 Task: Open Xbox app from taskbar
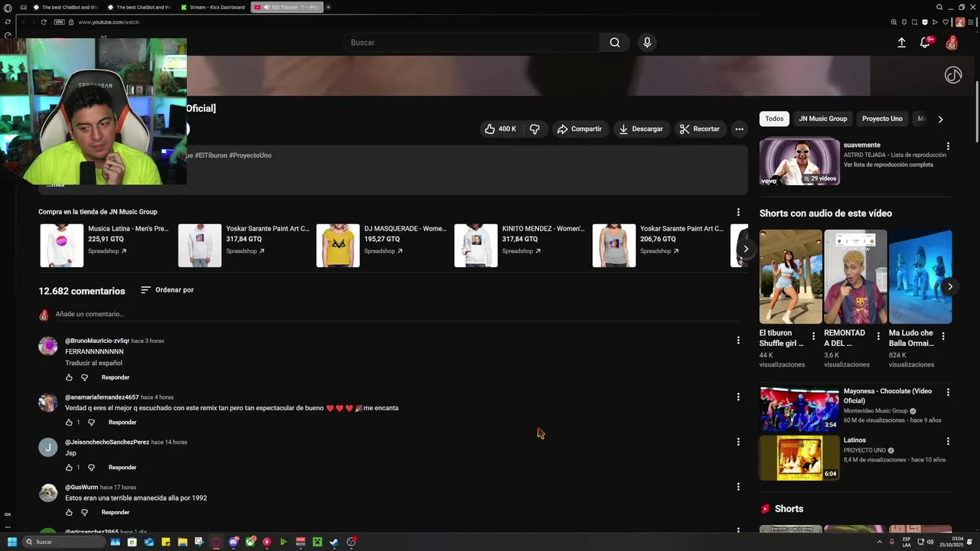tap(250, 542)
